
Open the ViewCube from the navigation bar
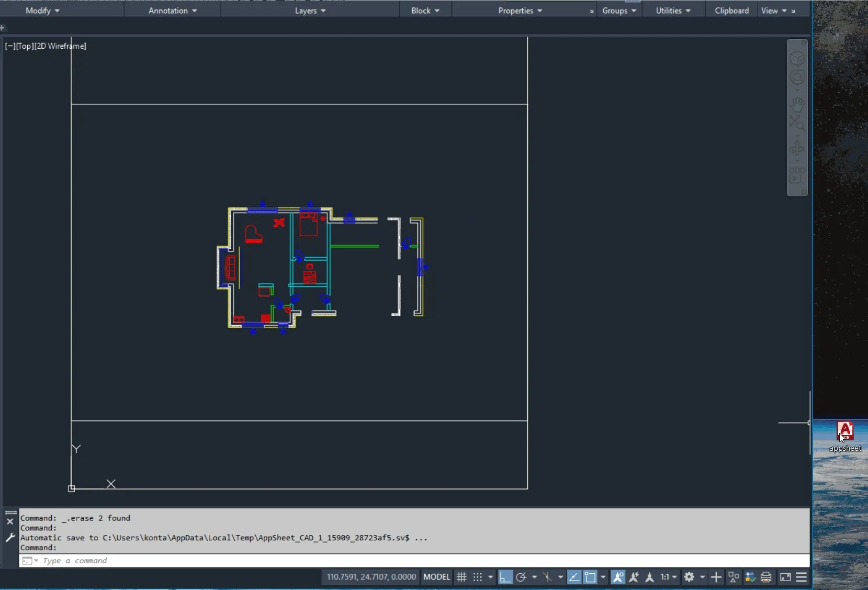[797, 58]
